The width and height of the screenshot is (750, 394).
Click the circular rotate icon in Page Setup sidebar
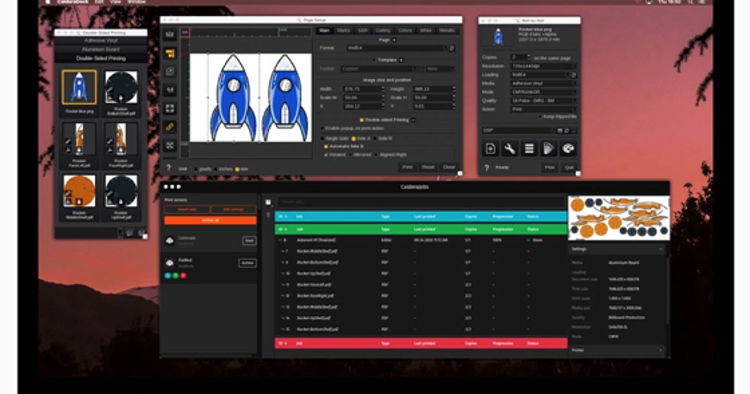[x=170, y=72]
